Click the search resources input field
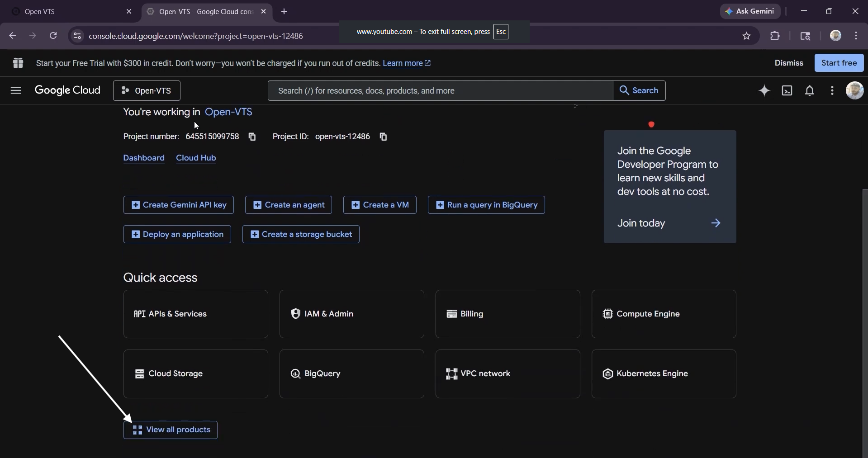 pyautogui.click(x=440, y=91)
